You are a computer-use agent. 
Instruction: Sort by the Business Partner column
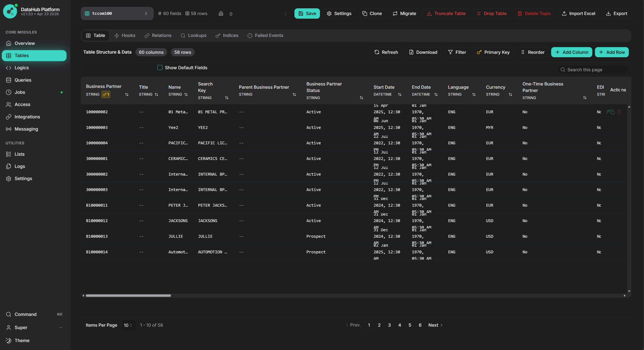pos(127,94)
